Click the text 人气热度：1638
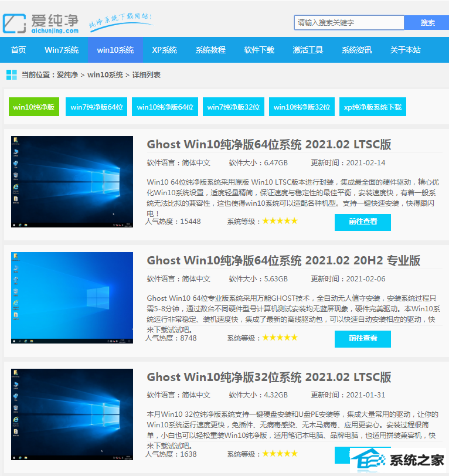 tap(171, 454)
